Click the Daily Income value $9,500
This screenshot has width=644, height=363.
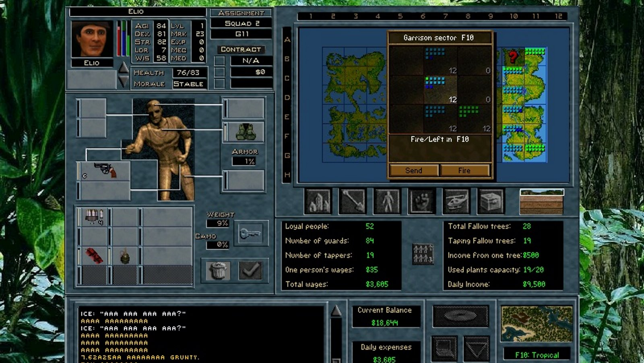point(534,284)
